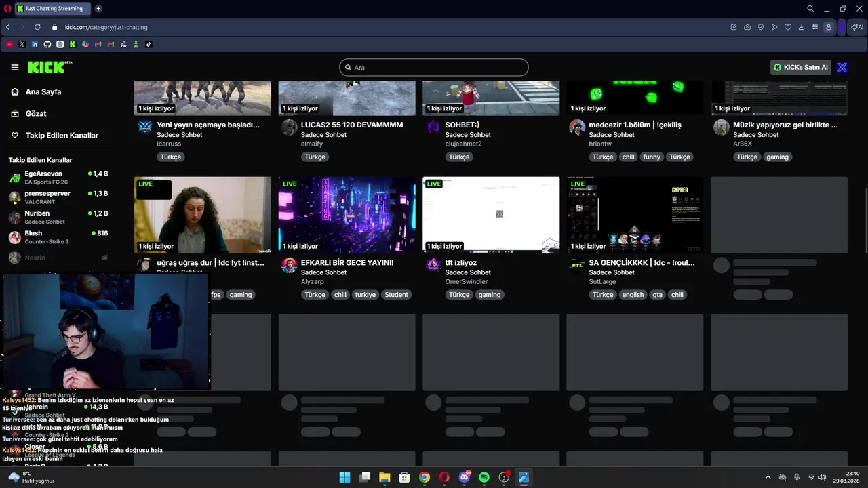
Task: Open Gözat in the sidebar
Action: coord(36,113)
